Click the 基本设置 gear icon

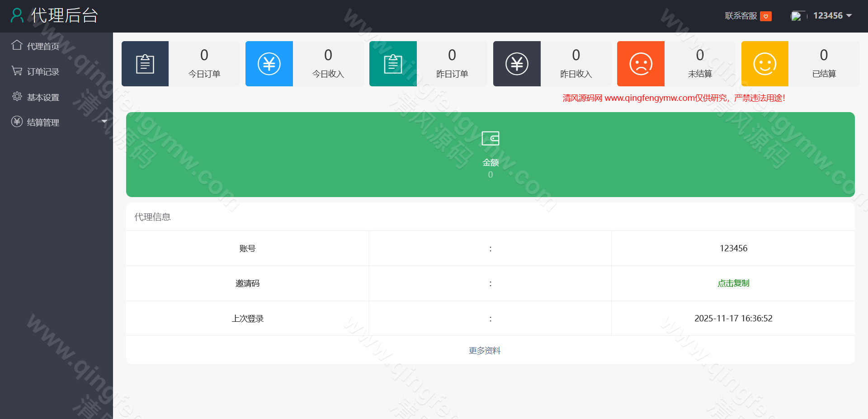pyautogui.click(x=17, y=96)
